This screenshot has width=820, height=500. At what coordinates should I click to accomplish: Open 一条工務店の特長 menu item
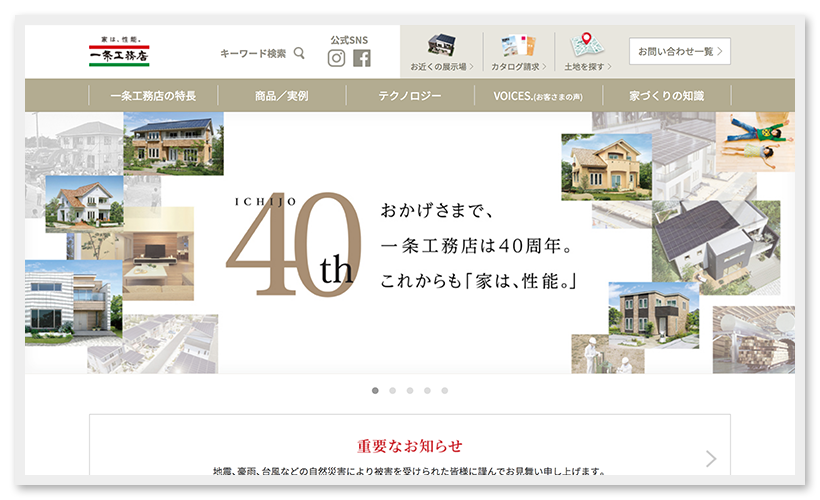[x=152, y=96]
